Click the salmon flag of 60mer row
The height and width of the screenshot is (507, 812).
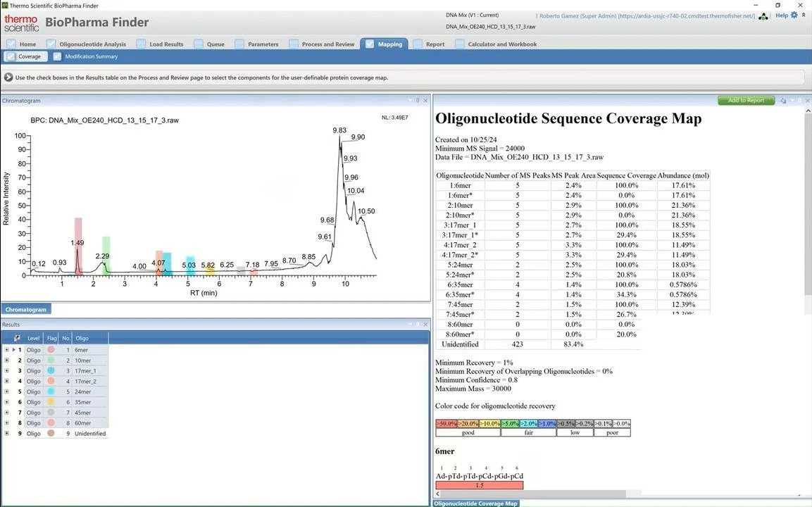coord(51,423)
